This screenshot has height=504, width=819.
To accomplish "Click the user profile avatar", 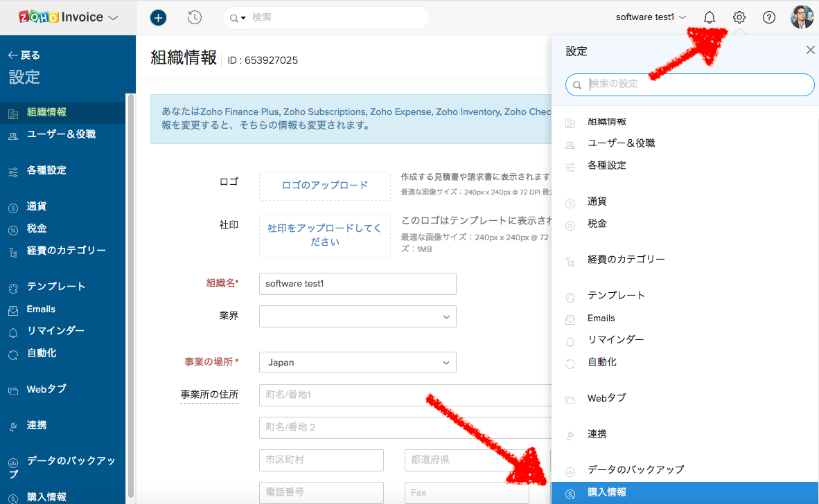I will pos(802,17).
